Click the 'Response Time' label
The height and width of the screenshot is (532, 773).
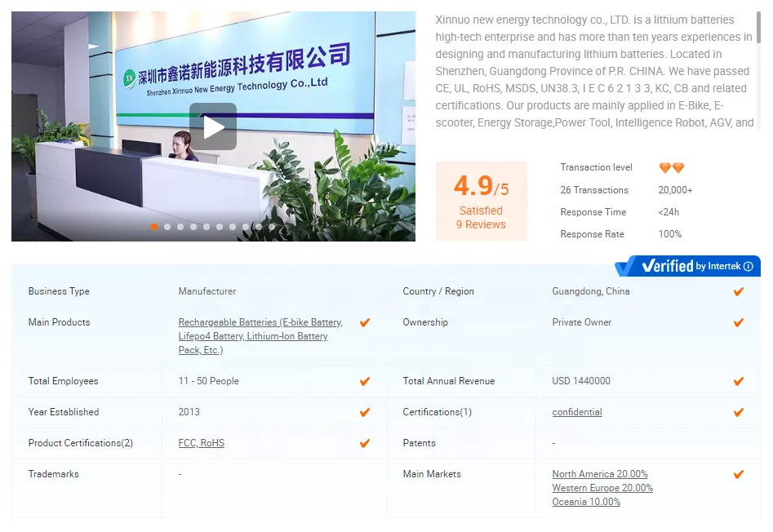pos(593,212)
